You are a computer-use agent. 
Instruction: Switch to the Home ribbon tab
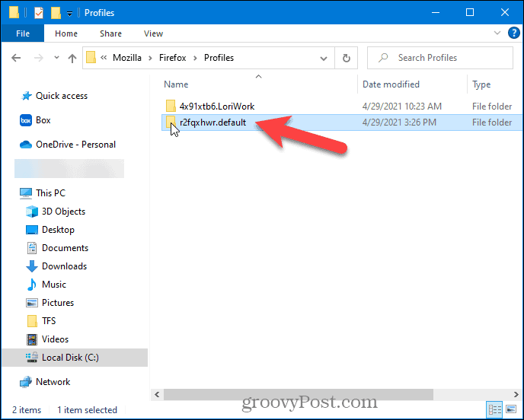tap(66, 33)
